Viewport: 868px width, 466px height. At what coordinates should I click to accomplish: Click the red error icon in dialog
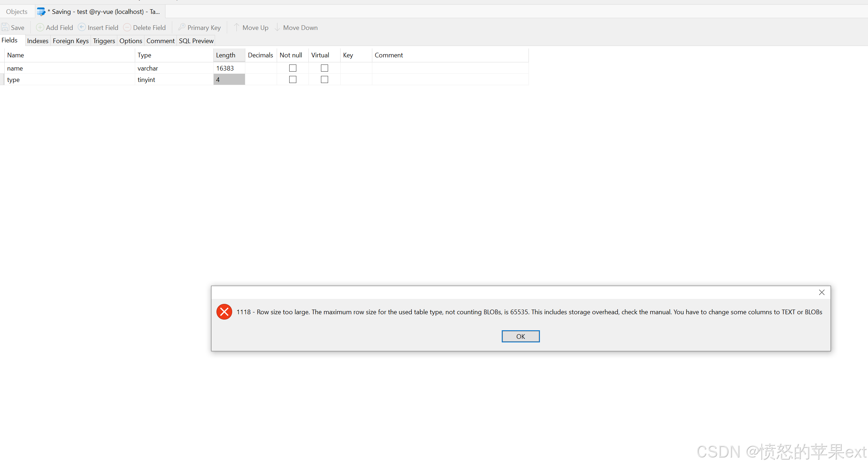click(224, 312)
